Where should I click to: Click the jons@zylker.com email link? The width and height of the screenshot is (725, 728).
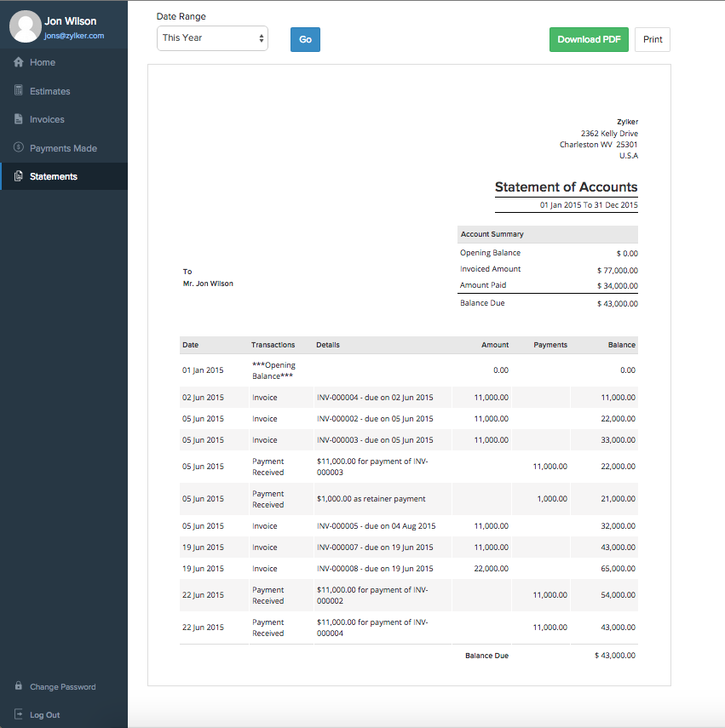click(x=74, y=36)
